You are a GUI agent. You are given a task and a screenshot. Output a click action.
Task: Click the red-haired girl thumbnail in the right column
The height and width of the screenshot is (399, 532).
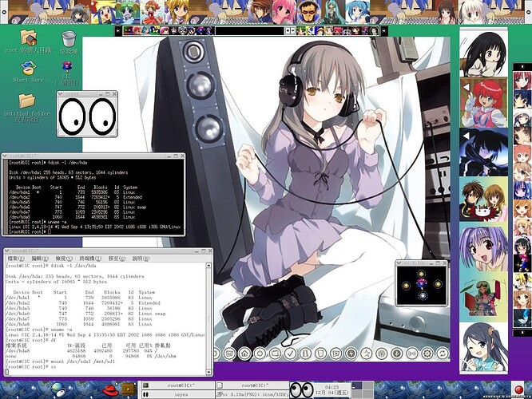(x=484, y=102)
